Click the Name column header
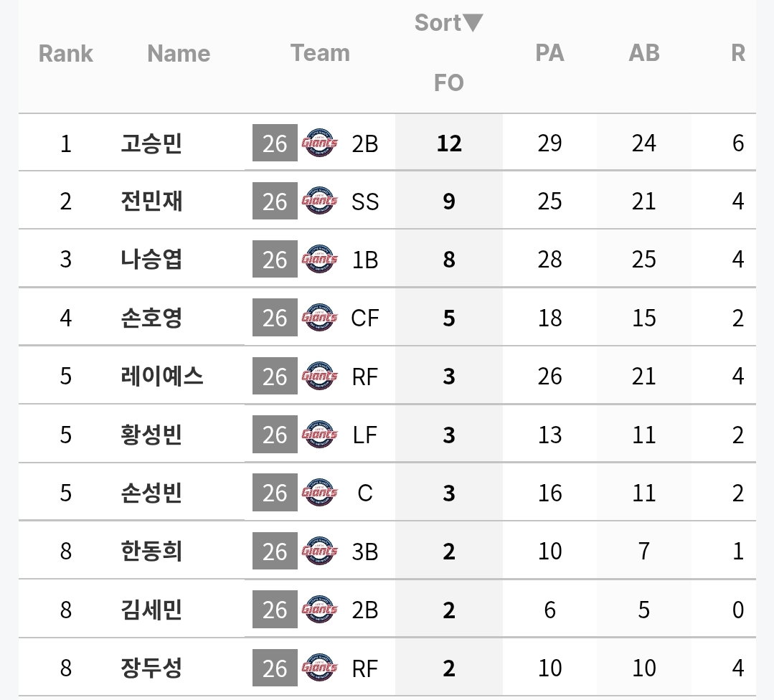Image resolution: width=774 pixels, height=700 pixels. 179,53
